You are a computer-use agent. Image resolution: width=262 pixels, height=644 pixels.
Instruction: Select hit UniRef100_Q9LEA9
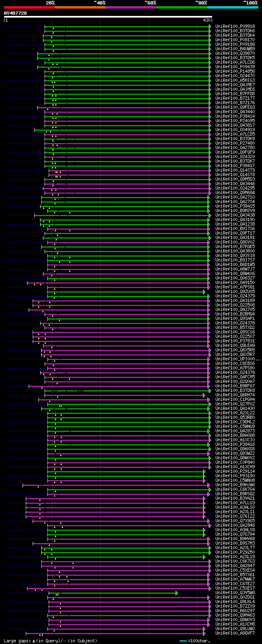[235, 345]
